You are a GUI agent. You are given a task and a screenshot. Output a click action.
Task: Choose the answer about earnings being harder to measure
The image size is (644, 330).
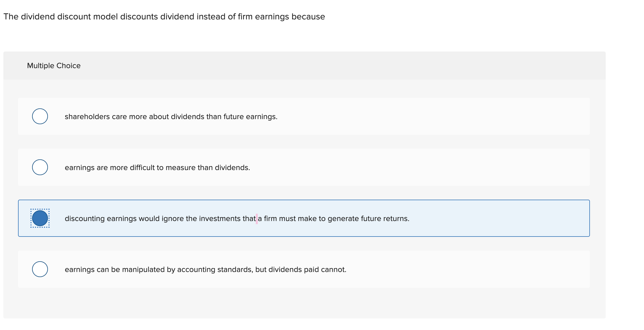(157, 167)
